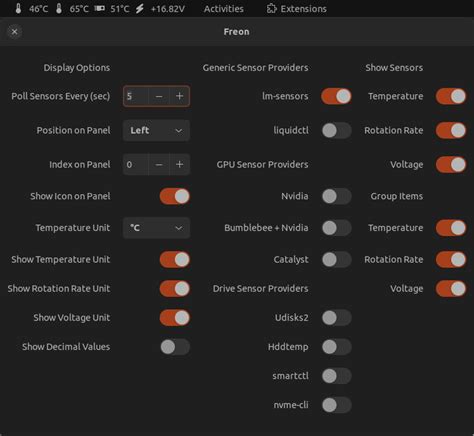Close the Freon preferences window
The image size is (474, 436).
pos(14,32)
